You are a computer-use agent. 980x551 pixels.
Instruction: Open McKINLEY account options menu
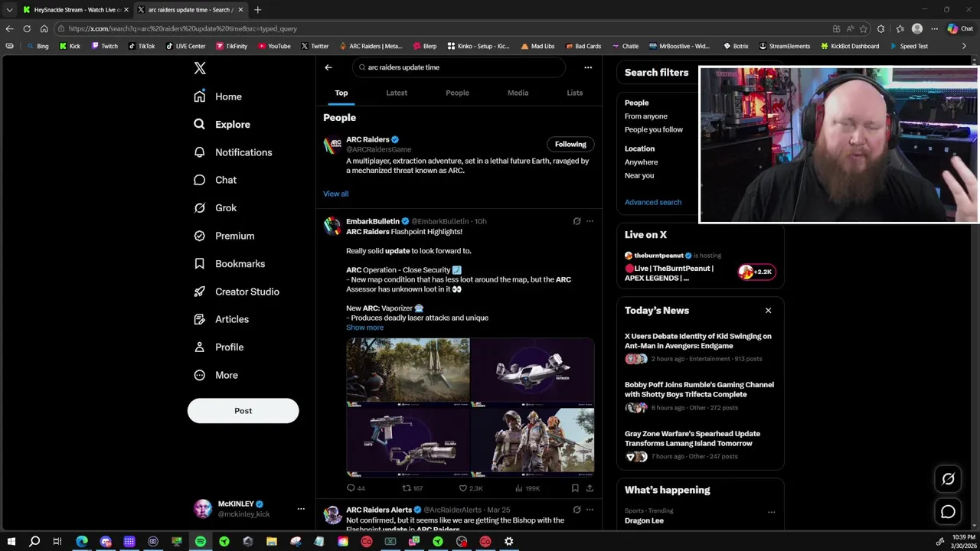click(x=301, y=509)
